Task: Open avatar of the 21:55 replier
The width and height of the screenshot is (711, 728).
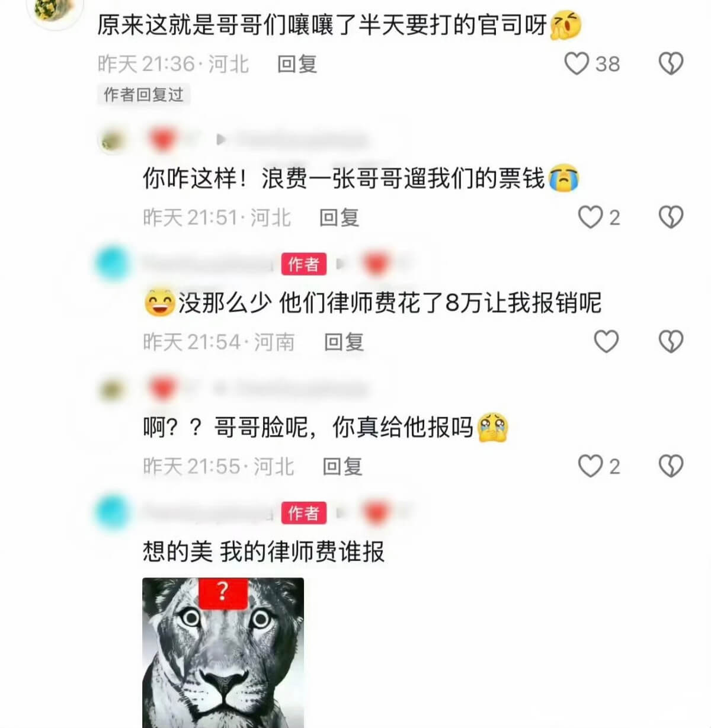Action: point(111,389)
